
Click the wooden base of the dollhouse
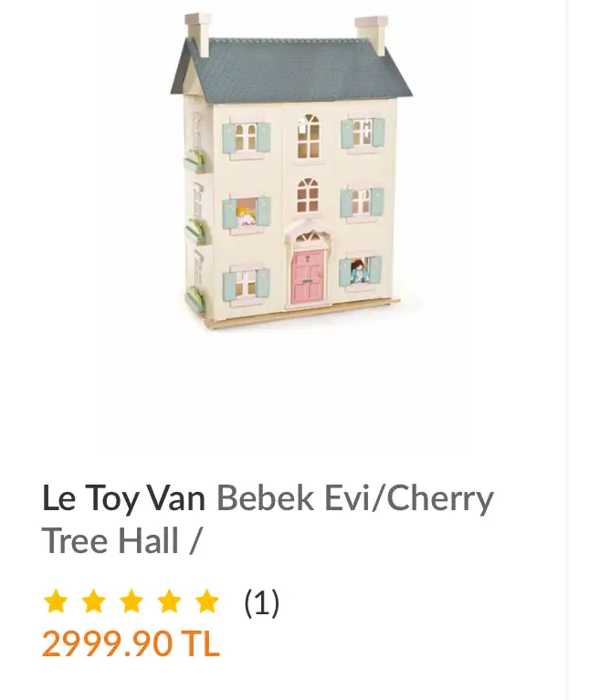304,313
